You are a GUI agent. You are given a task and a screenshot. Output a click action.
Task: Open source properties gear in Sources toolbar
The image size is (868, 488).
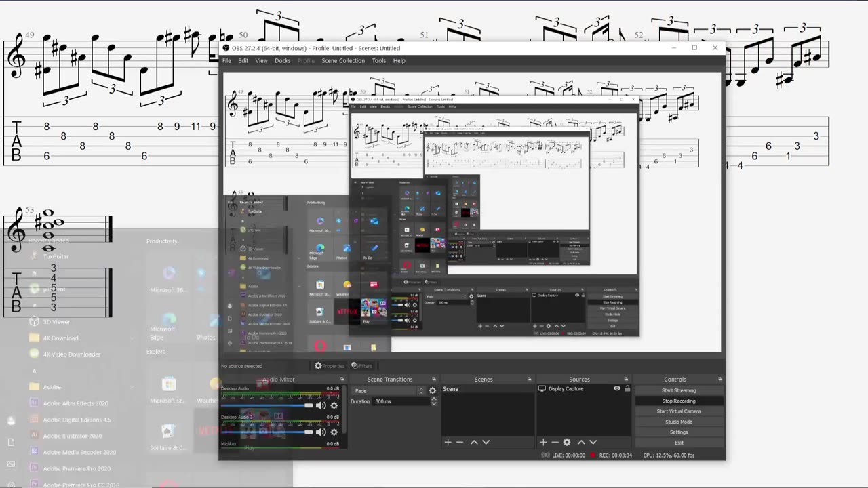pyautogui.click(x=567, y=442)
